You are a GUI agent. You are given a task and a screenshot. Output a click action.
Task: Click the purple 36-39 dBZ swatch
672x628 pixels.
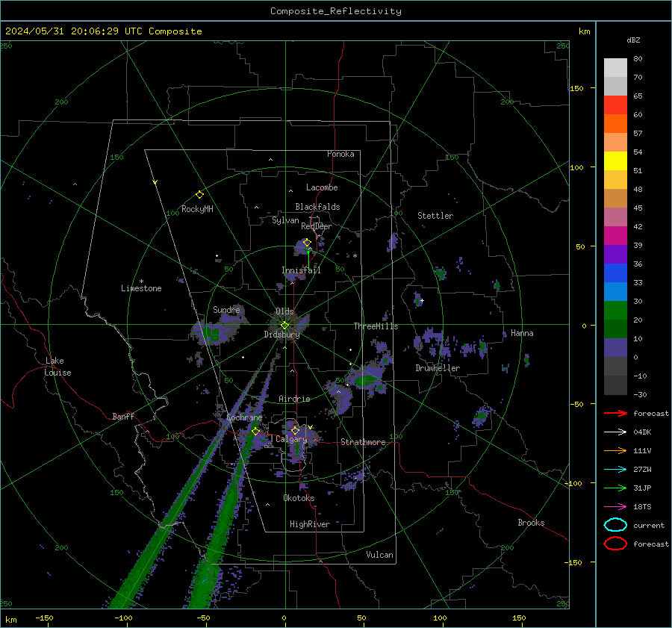click(x=615, y=254)
